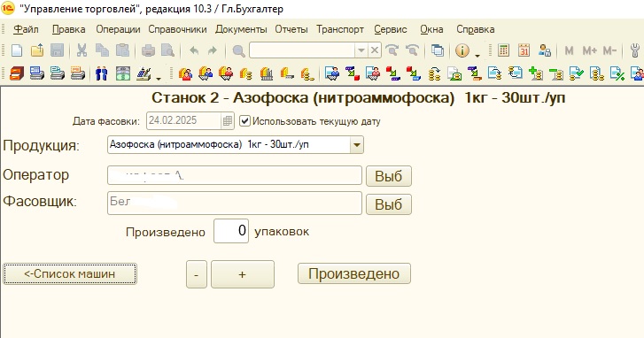Click the document with percent icon
The height and width of the screenshot is (338, 644).
[617, 73]
